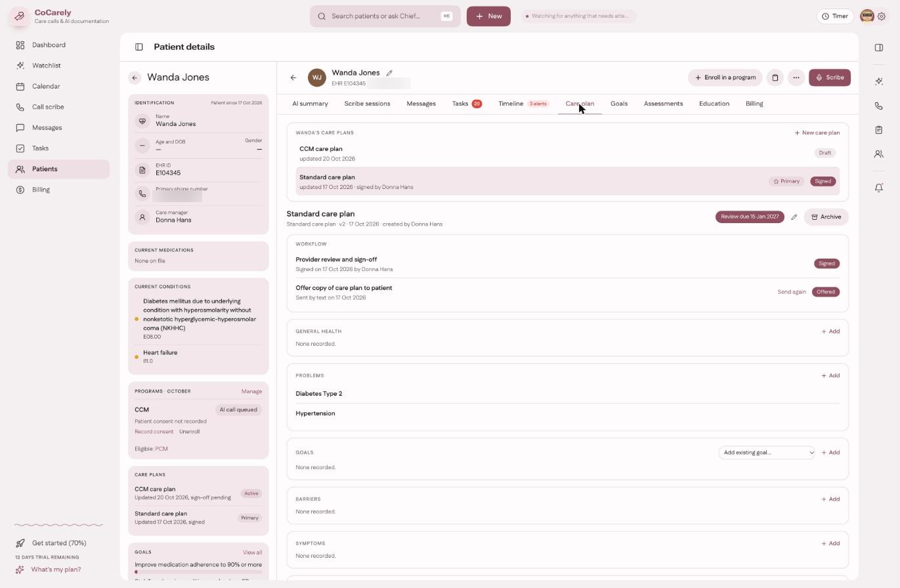The width and height of the screenshot is (900, 588).
Task: Open the Timer button
Action: 835,16
